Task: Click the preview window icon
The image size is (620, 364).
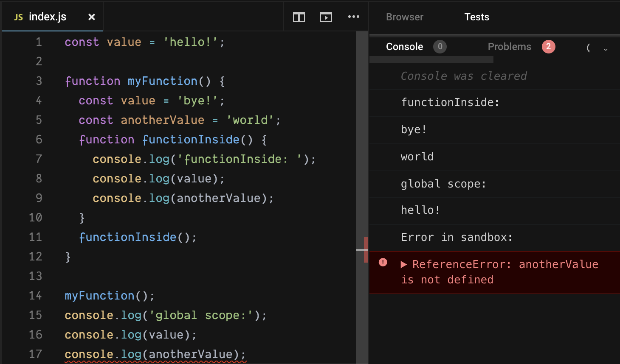Action: point(326,17)
